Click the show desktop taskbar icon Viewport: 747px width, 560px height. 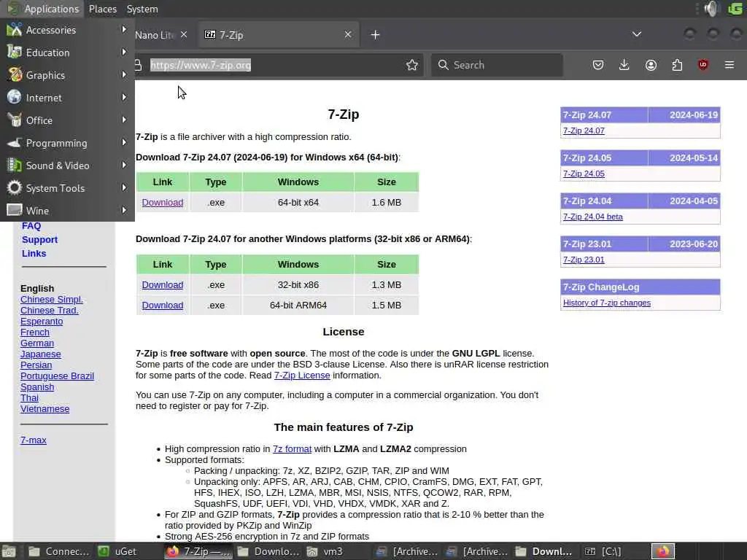coord(9,551)
